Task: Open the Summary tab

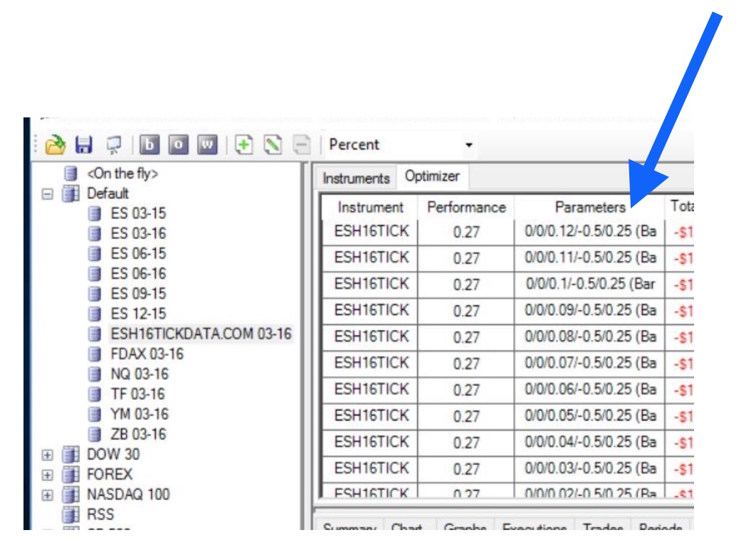Action: [350, 525]
